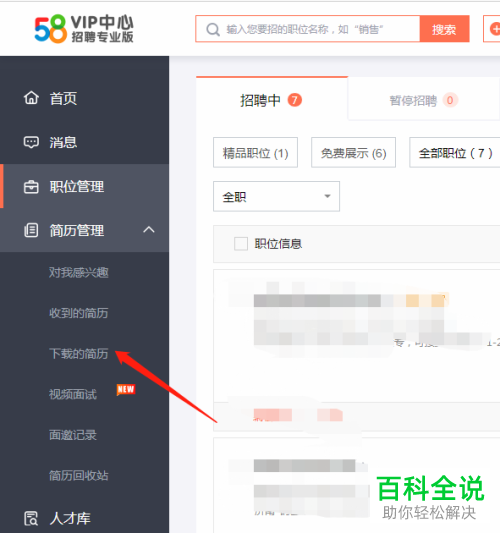Click the document icon beside 简历管理

31,230
